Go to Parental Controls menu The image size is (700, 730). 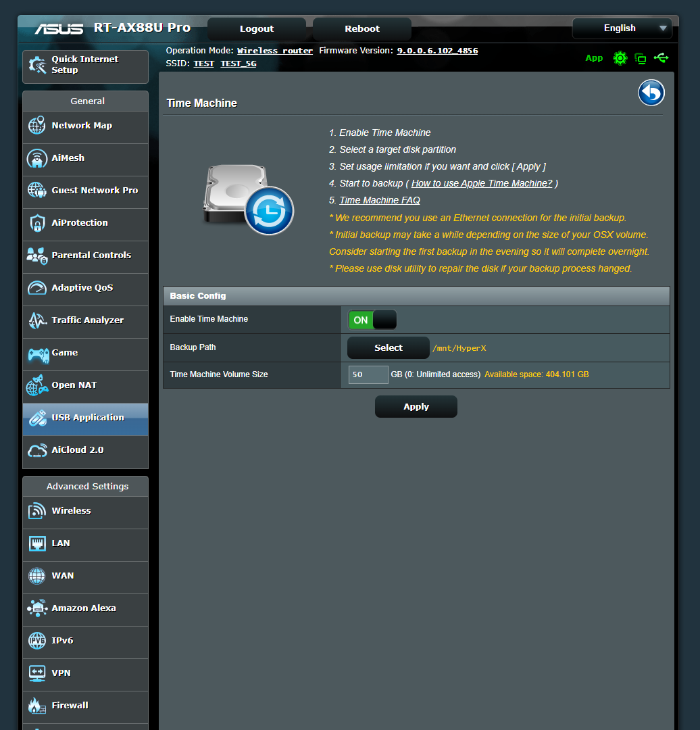tap(86, 255)
